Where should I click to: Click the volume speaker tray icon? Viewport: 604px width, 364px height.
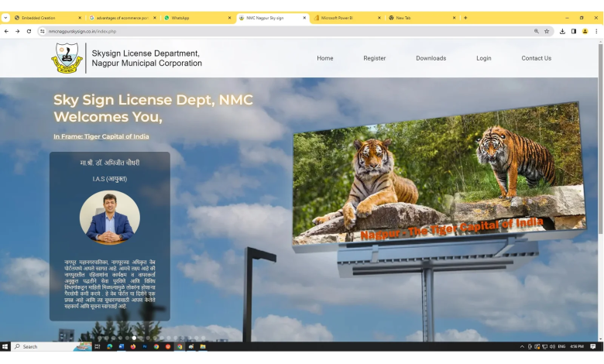[x=552, y=346]
